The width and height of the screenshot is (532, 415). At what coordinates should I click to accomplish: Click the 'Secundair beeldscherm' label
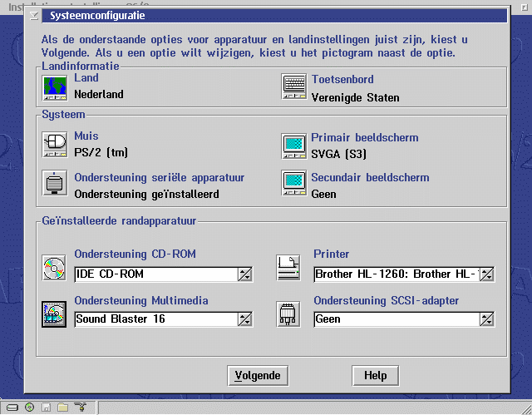pos(370,177)
